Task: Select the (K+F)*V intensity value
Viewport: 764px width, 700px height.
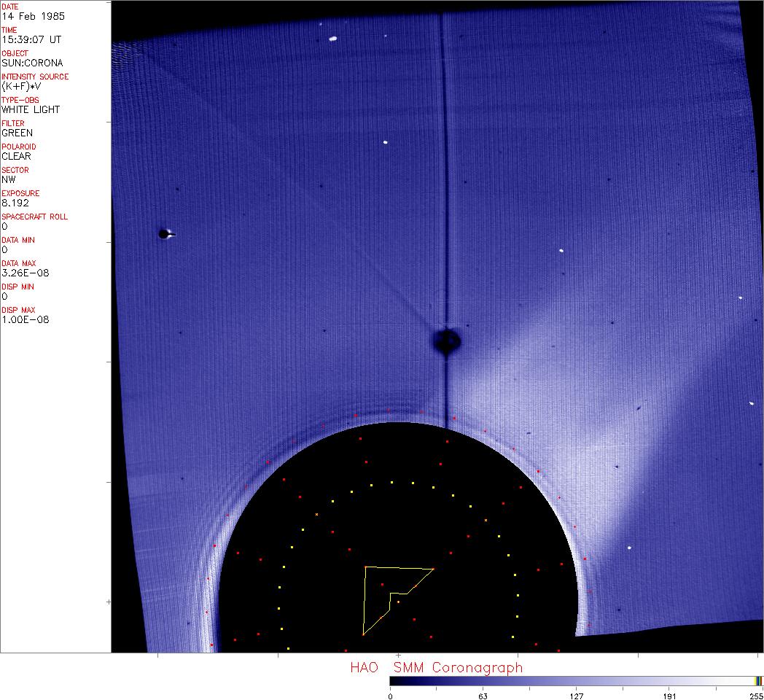Action: (x=21, y=86)
